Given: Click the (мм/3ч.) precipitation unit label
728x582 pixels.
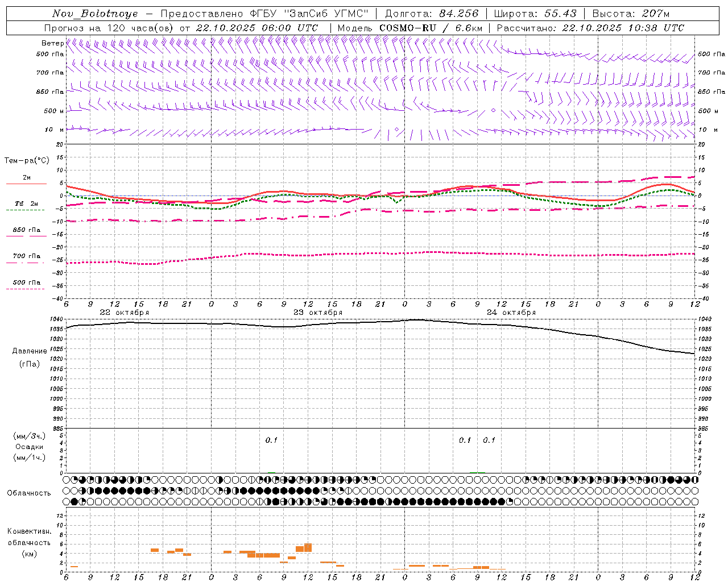Looking at the screenshot, I should [x=30, y=436].
